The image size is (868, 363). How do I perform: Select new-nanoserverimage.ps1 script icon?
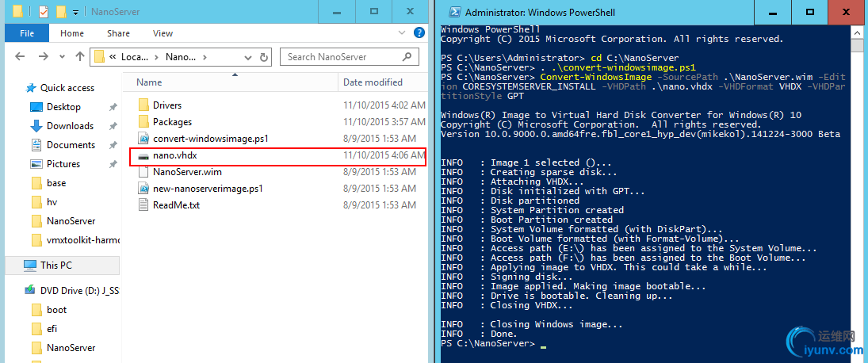143,189
